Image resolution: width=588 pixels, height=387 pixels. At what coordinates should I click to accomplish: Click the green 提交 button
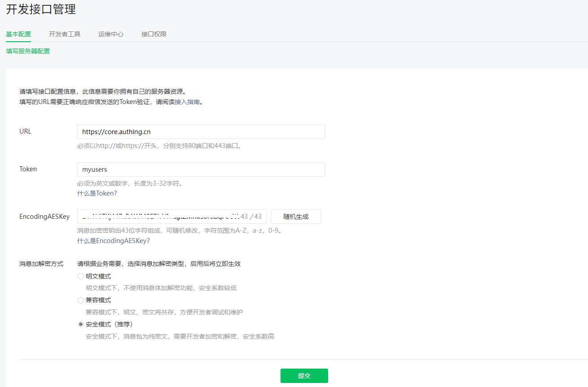(304, 376)
